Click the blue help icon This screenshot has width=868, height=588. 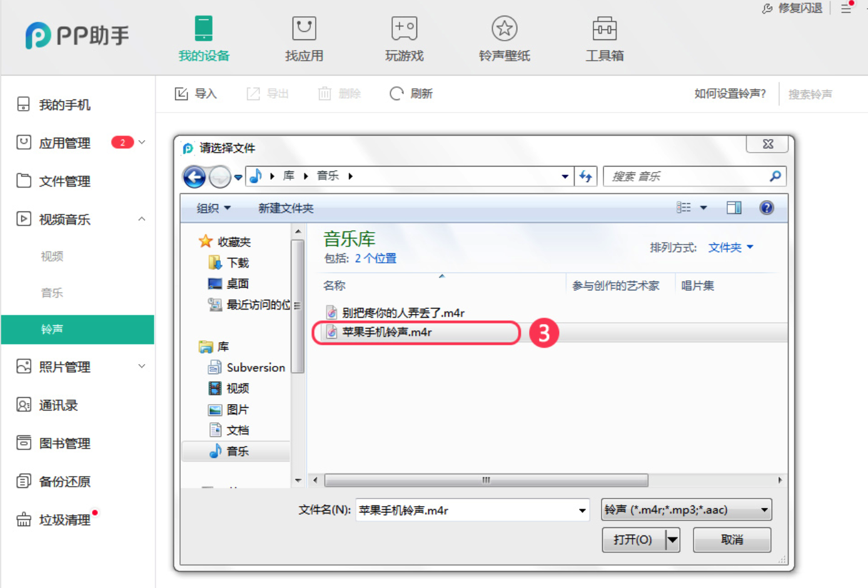[x=766, y=208]
